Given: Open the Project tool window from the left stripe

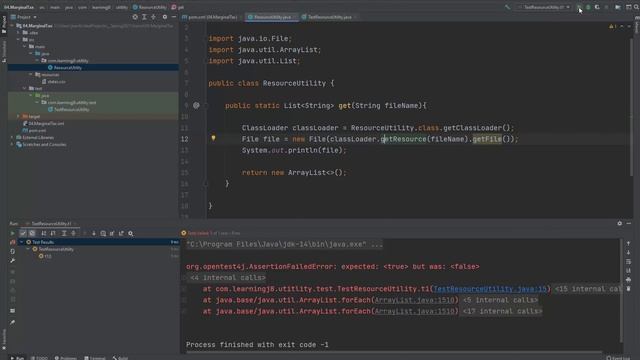Looking at the screenshot, I should click(x=4, y=24).
